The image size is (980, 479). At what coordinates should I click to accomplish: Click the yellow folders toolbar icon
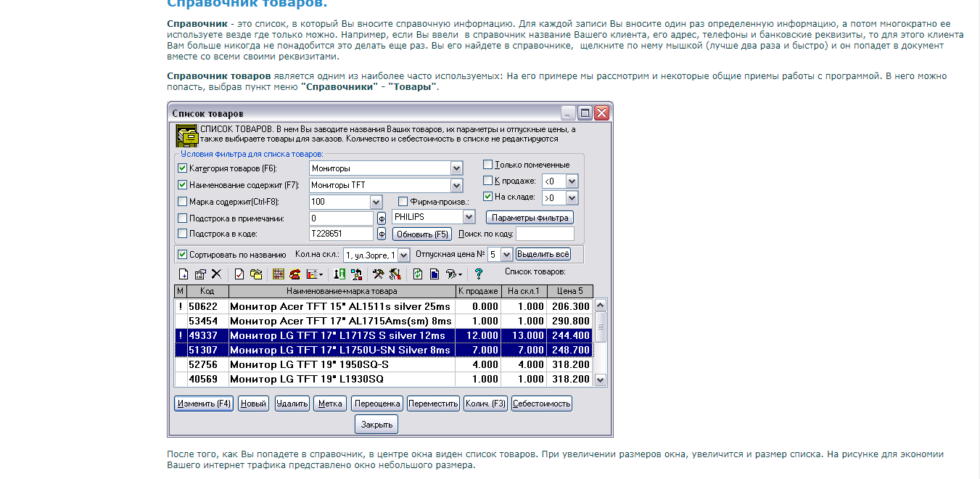click(256, 274)
